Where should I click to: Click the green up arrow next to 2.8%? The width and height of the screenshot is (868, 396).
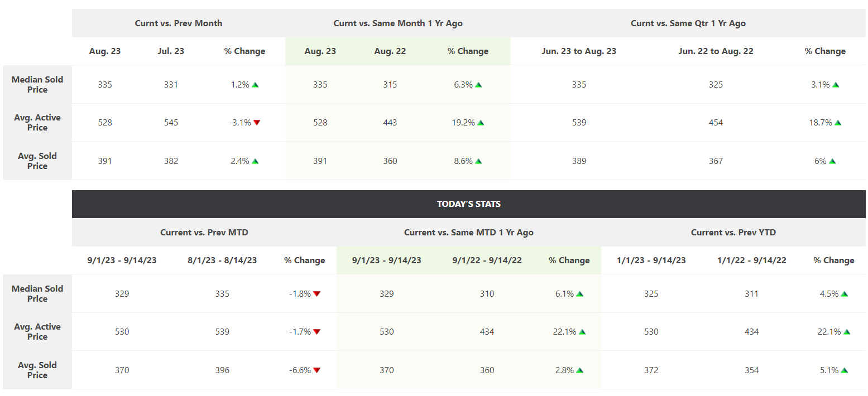(579, 370)
